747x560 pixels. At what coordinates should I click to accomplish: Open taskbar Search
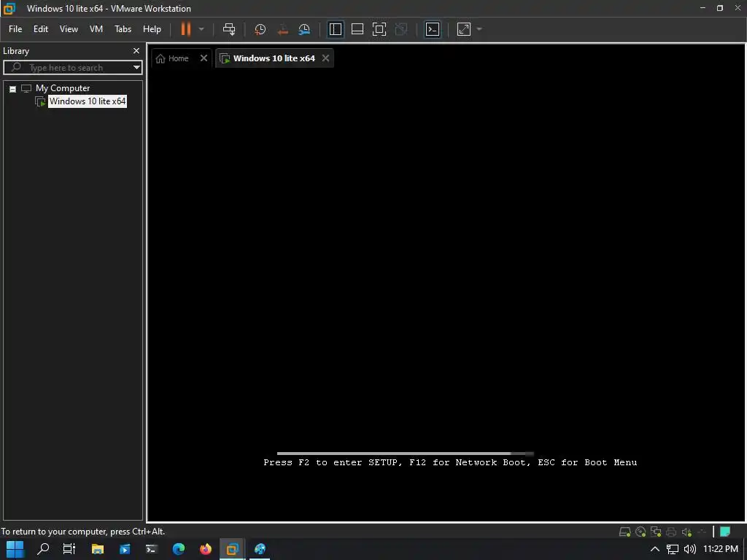[x=43, y=549]
